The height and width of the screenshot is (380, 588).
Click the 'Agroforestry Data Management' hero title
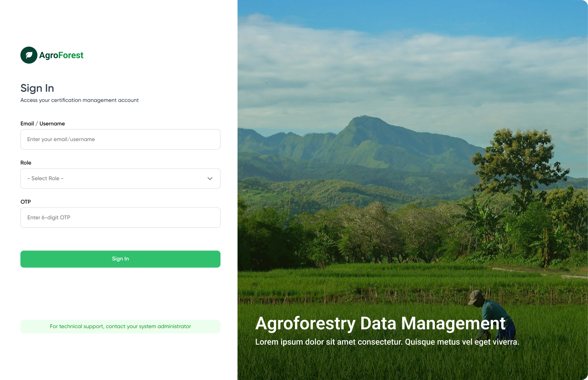[x=381, y=324]
